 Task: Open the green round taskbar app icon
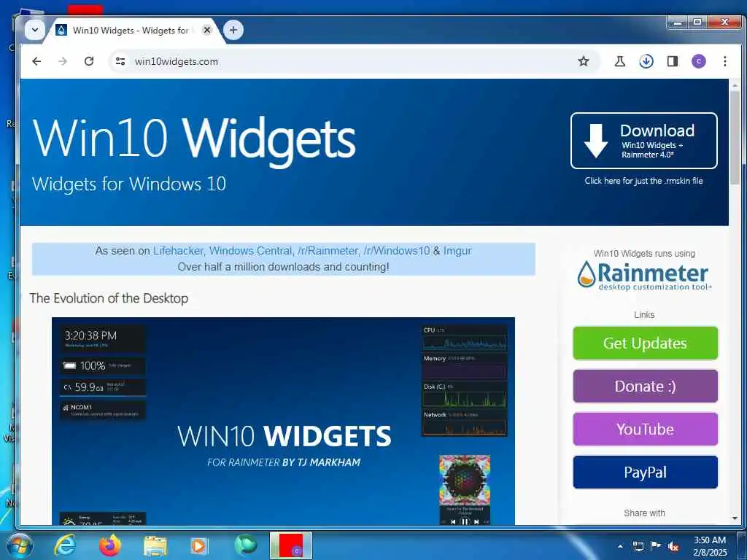click(x=245, y=545)
